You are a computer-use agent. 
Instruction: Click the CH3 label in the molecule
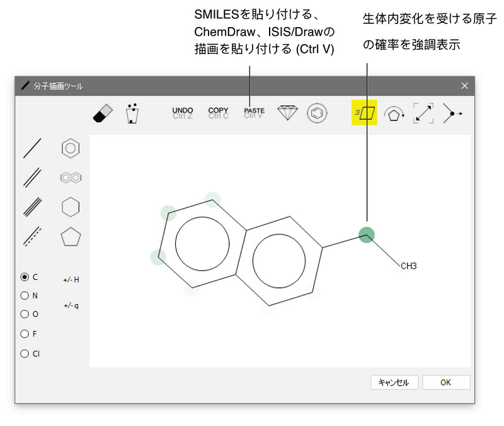coord(408,266)
